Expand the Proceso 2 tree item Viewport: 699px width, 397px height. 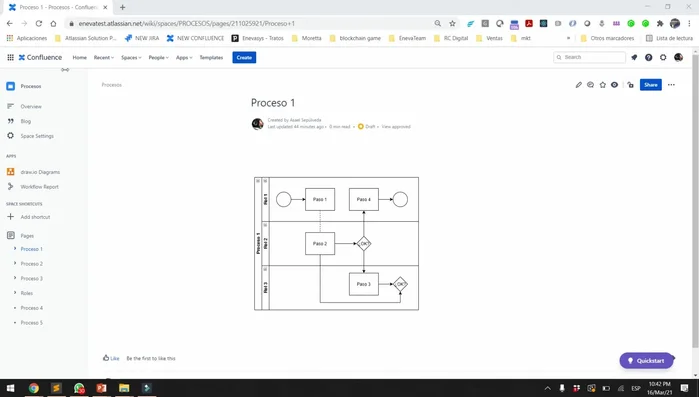coord(15,263)
